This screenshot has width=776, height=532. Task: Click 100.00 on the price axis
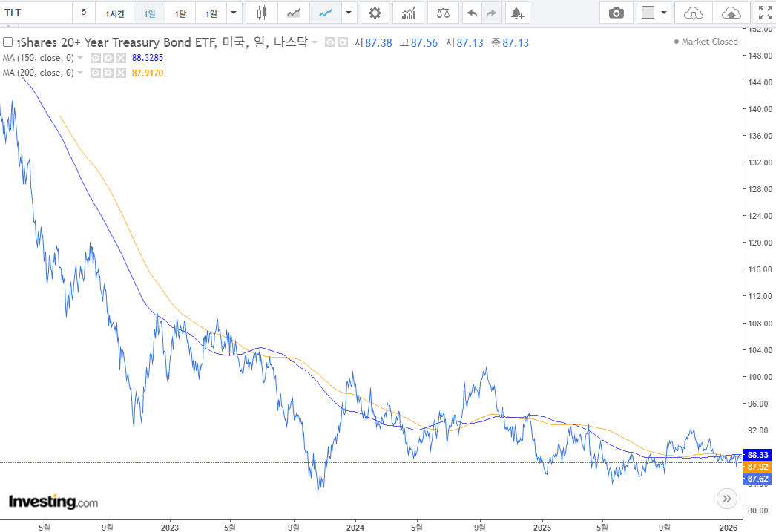tap(760, 377)
